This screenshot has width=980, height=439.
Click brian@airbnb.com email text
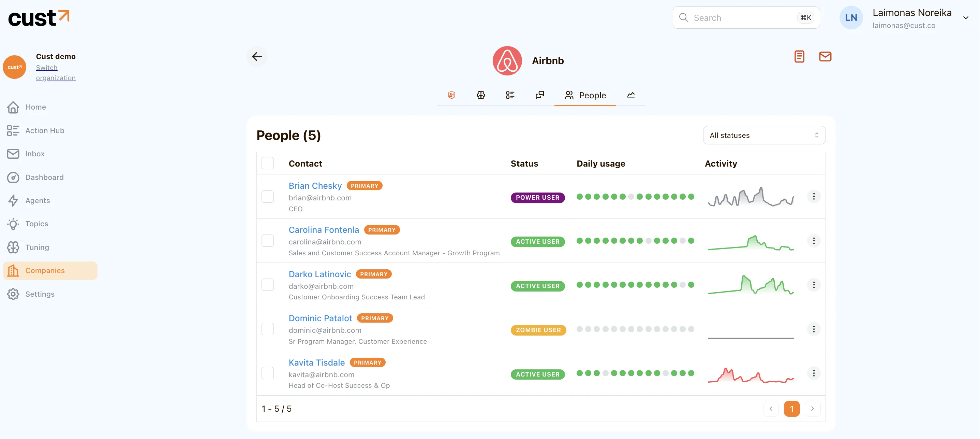[320, 198]
